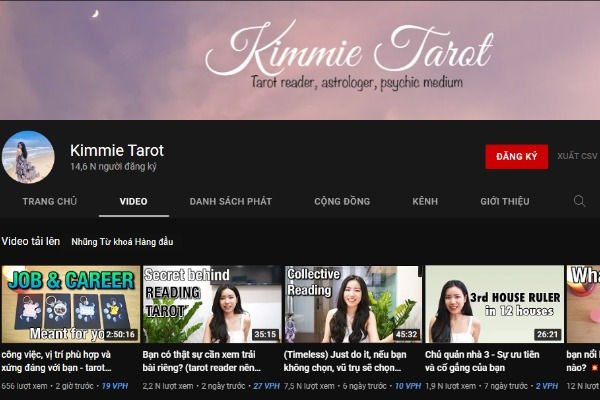
Task: Click title '(Timeless) Just do it'
Action: click(345, 361)
